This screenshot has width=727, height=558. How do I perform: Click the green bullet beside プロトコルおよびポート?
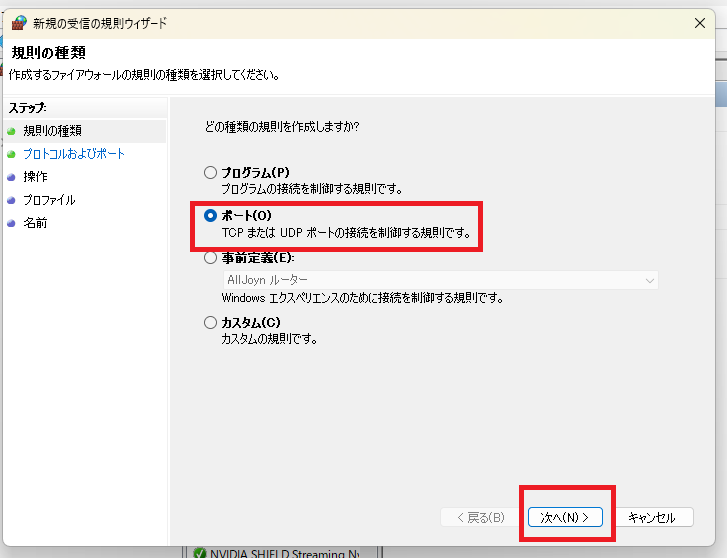pos(12,154)
